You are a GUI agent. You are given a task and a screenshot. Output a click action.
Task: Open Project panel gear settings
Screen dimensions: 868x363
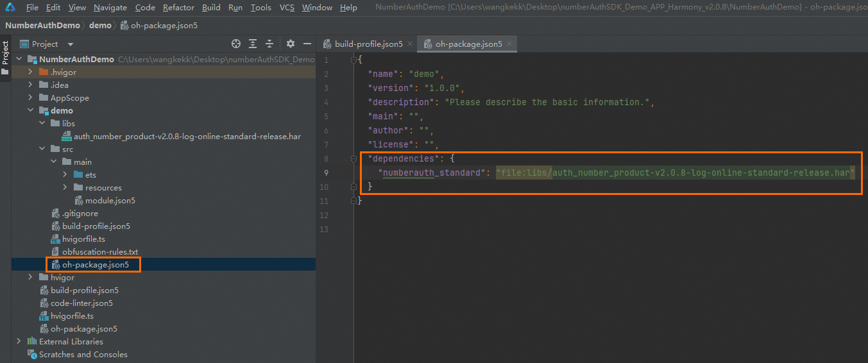coord(291,44)
